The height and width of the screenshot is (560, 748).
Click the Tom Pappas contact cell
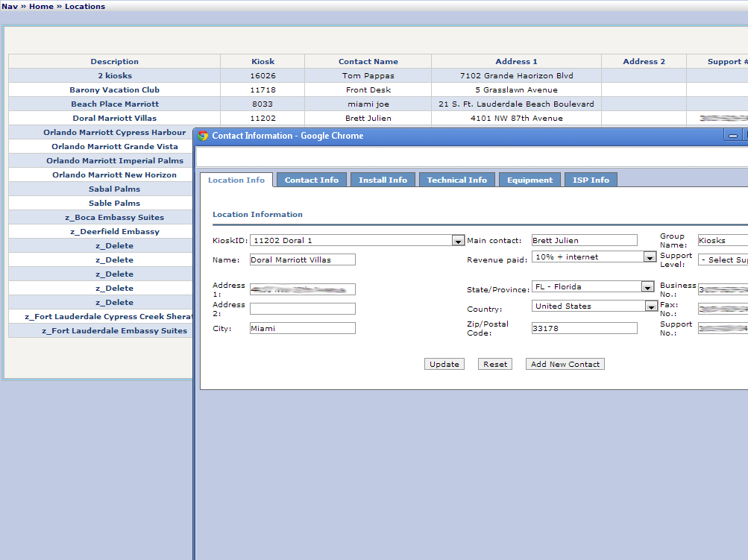[x=368, y=76]
